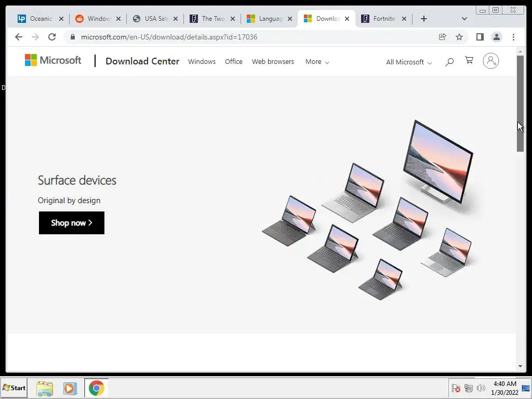This screenshot has height=399, width=532.
Task: Toggle the Chrome side panel icon
Action: coord(480,37)
